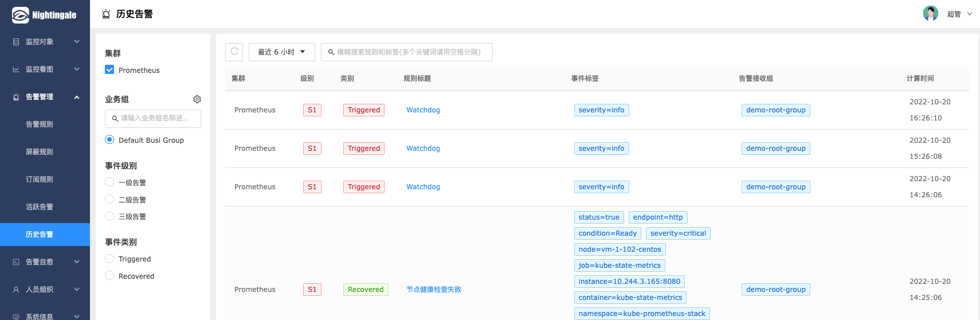Open business group settings gear icon
The image size is (980, 320).
click(x=197, y=99)
